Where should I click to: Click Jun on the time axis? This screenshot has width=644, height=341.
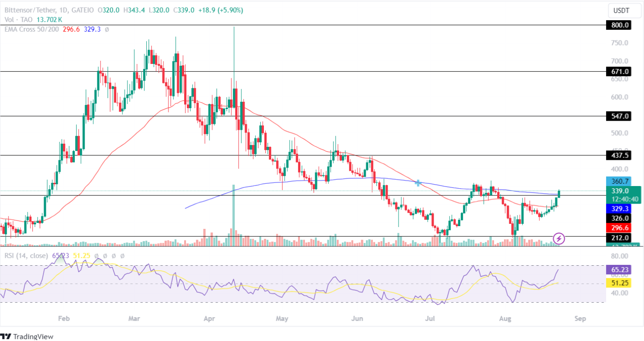coord(357,319)
